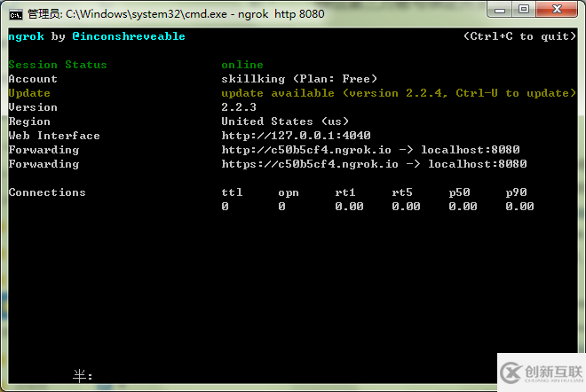Click 'United States (us)' region value
The width and height of the screenshot is (586, 392).
[x=285, y=122]
